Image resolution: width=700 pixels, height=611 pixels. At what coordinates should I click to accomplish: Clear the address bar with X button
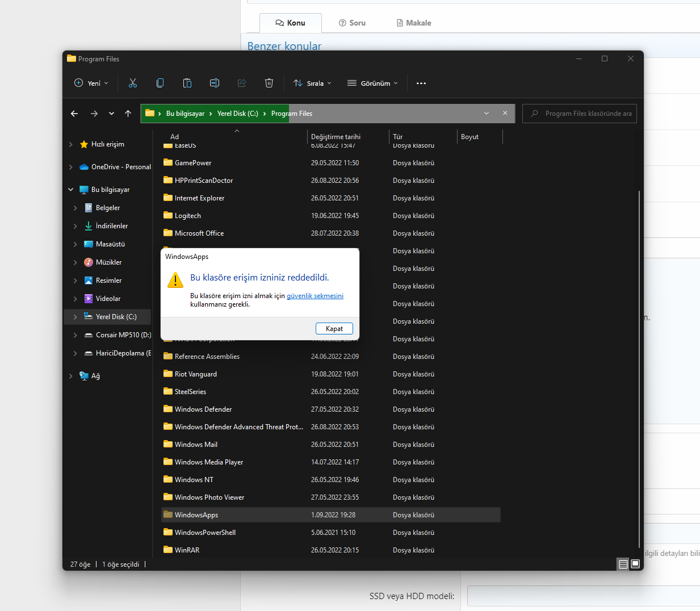coord(505,113)
